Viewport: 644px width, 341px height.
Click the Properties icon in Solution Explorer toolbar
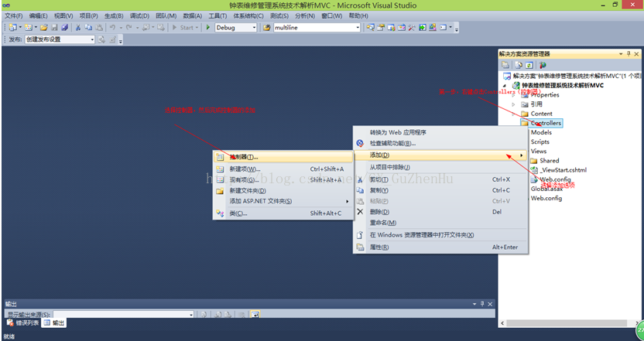coord(505,65)
